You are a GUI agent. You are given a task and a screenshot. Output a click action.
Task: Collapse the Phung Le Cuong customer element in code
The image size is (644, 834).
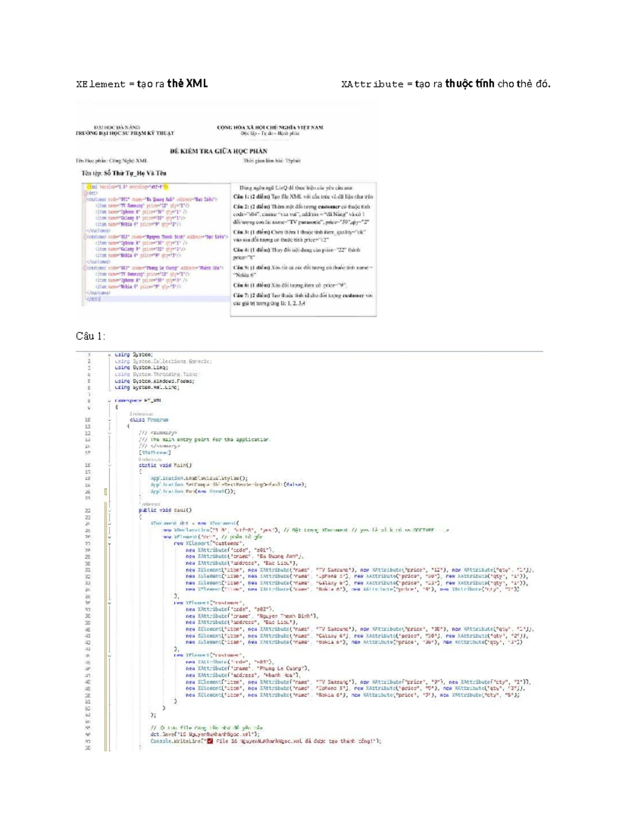tap(109, 655)
